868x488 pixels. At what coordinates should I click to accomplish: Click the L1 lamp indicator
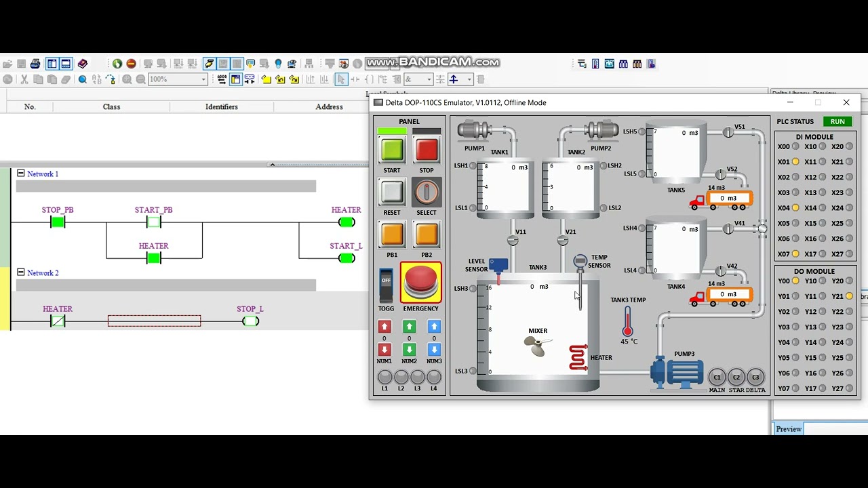(x=384, y=378)
